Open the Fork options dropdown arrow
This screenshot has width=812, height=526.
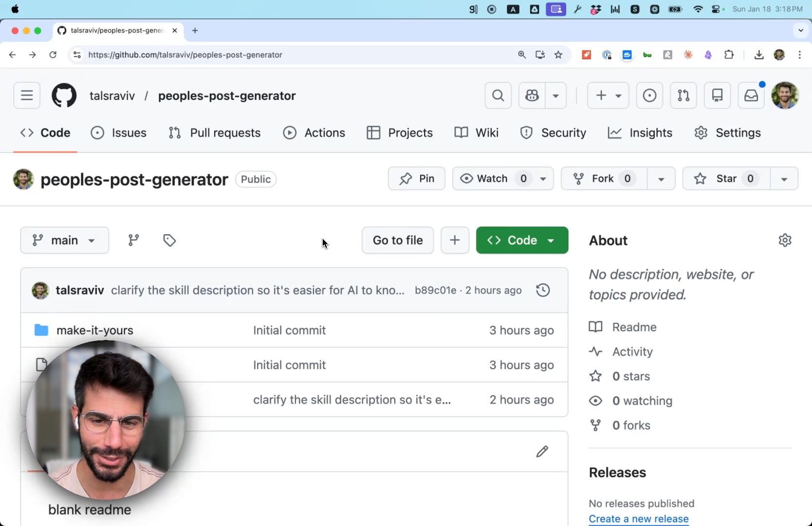(661, 179)
